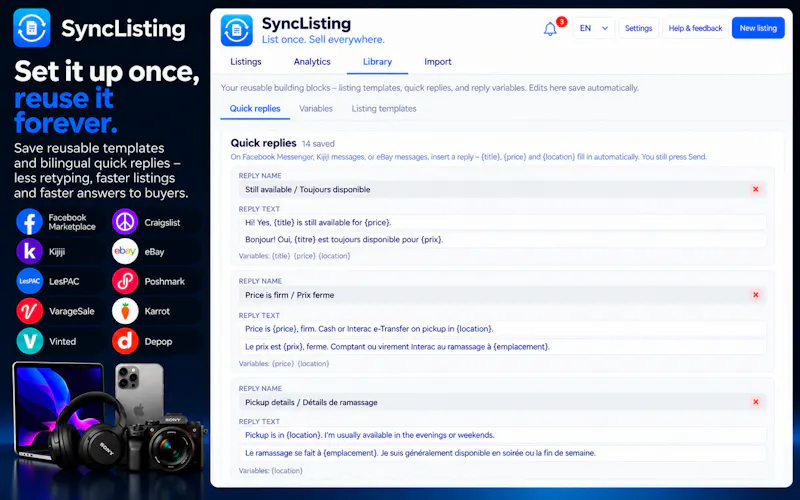The height and width of the screenshot is (500, 800).
Task: Open the notifications bell icon
Action: 550,29
